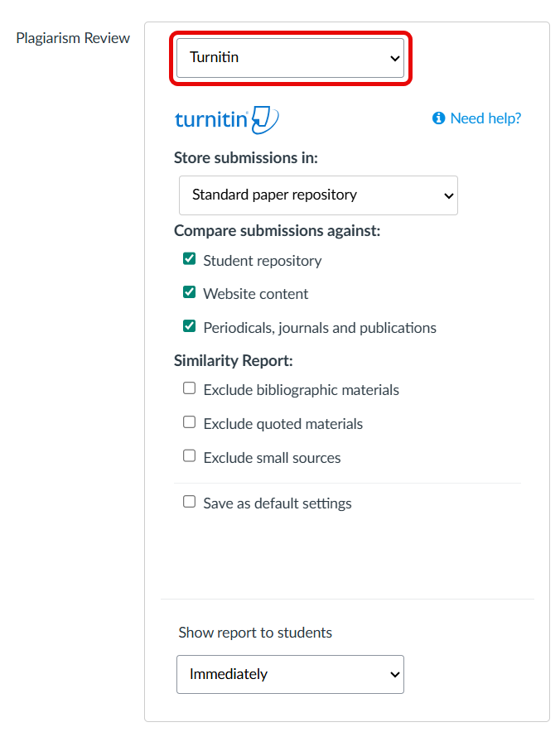Check the Exclude small sources box
This screenshot has height=732, width=560.
[190, 456]
